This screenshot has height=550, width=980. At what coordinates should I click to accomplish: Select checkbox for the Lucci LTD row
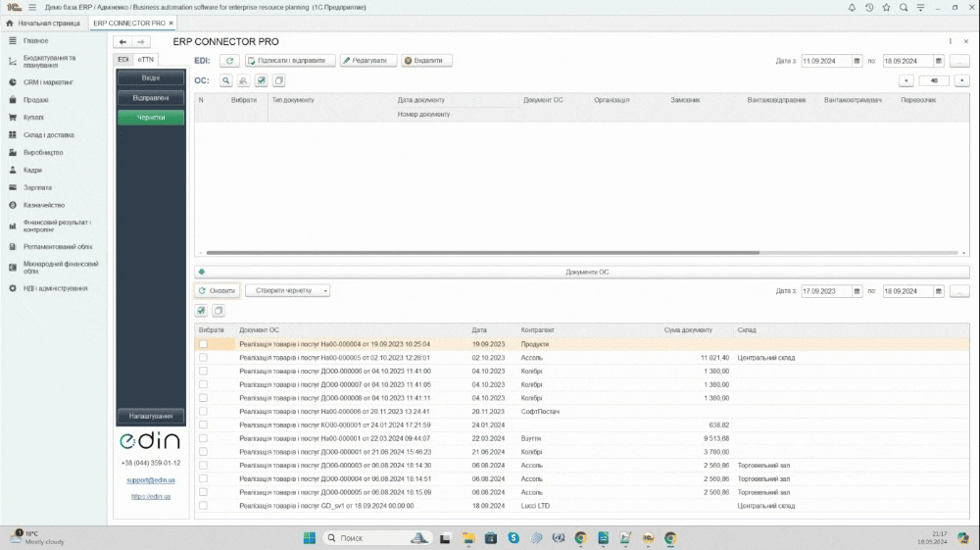tap(203, 506)
